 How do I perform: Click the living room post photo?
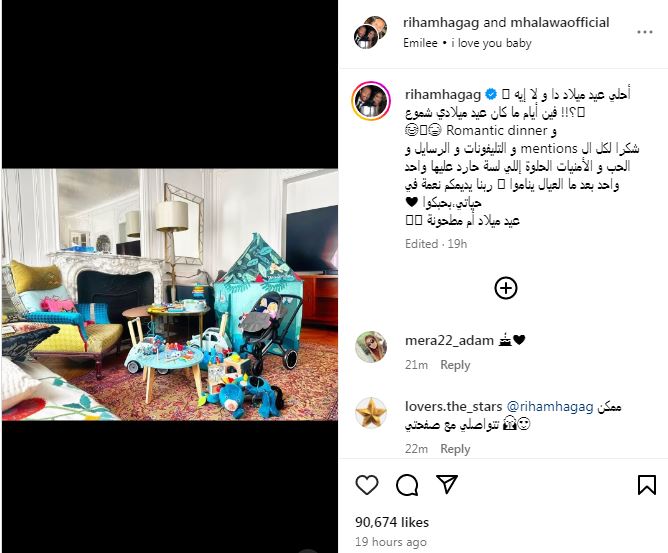(x=170, y=295)
